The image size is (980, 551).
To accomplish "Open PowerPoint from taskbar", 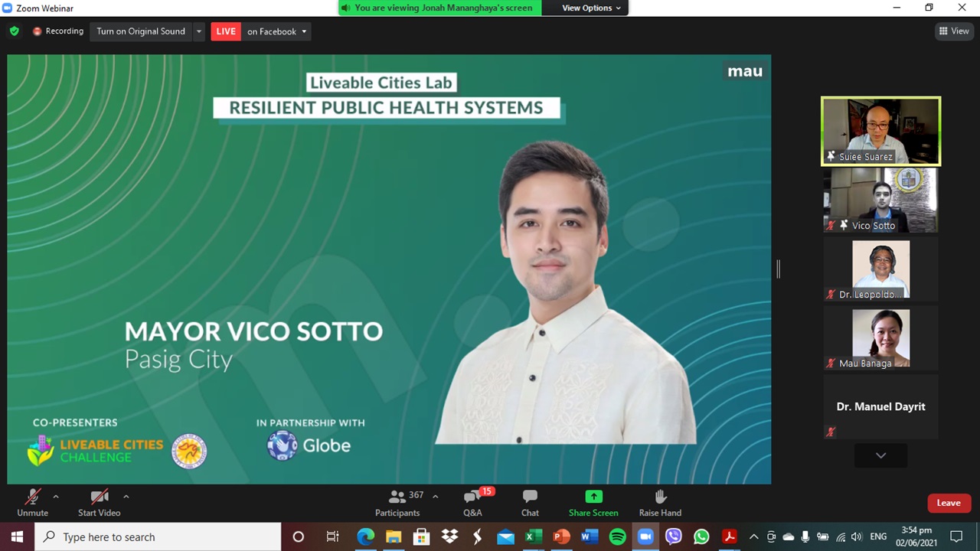I will [x=561, y=536].
